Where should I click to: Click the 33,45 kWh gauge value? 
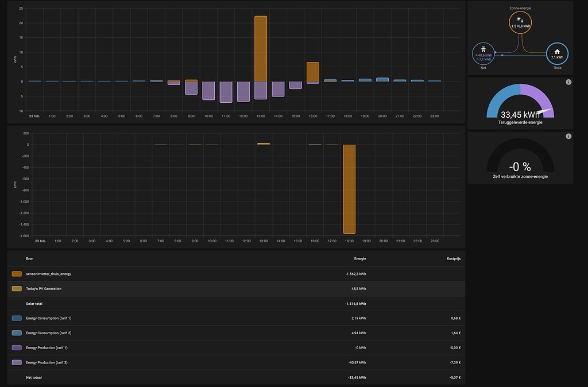(x=520, y=114)
